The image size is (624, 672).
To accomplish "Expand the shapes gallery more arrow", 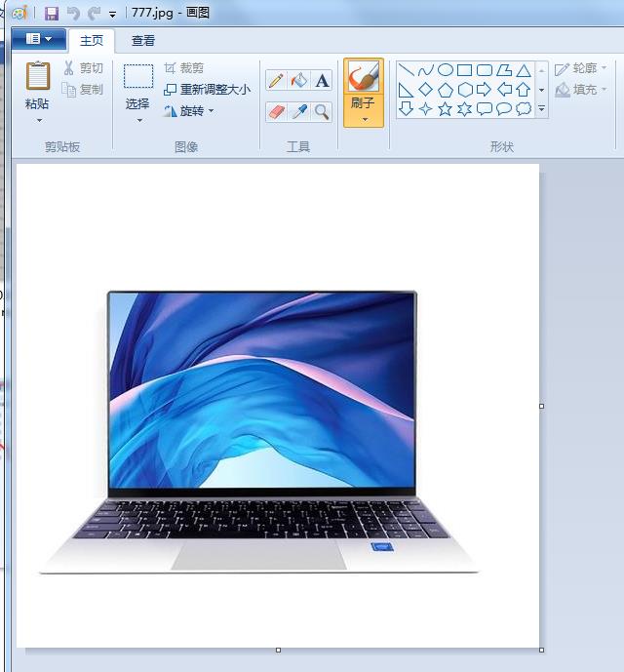I will 541,110.
